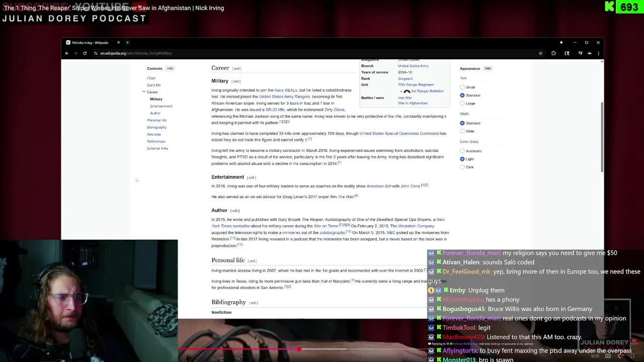
Task: Open the Dirty Diana link
Action: [x=335, y=110]
